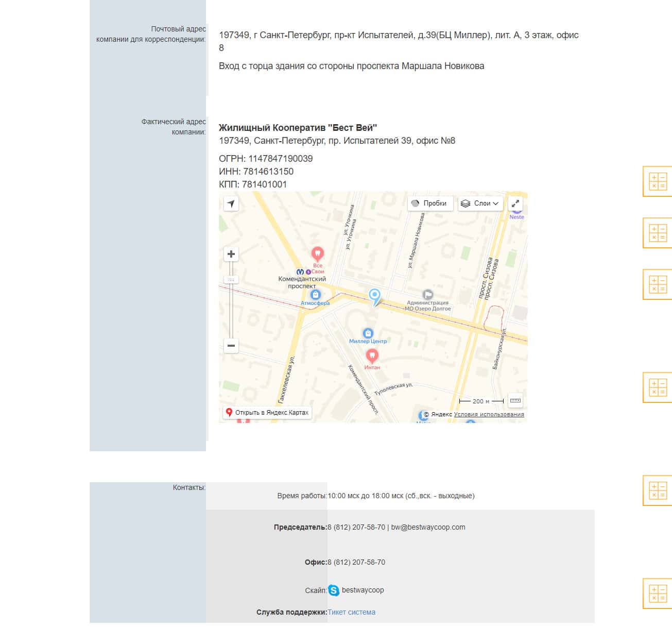Click the Комендантский проспект metro station icon
This screenshot has height=627, width=672.
300,272
